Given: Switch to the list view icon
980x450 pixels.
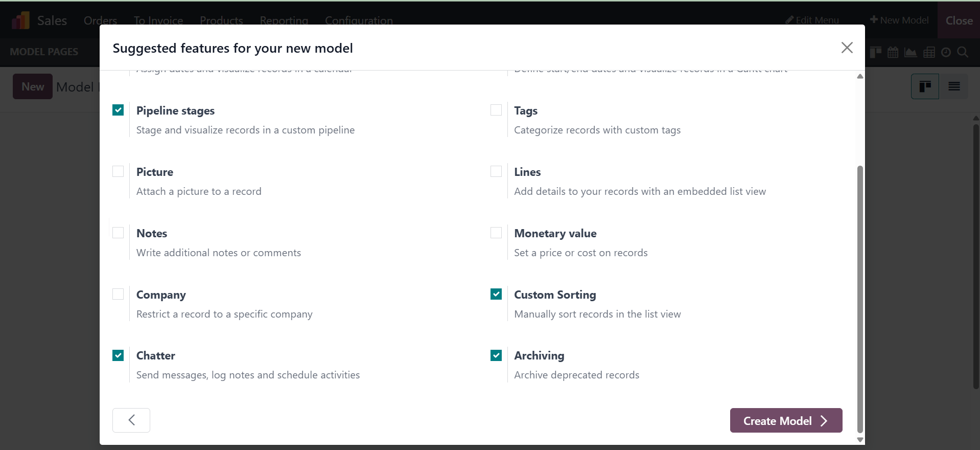Looking at the screenshot, I should 954,86.
